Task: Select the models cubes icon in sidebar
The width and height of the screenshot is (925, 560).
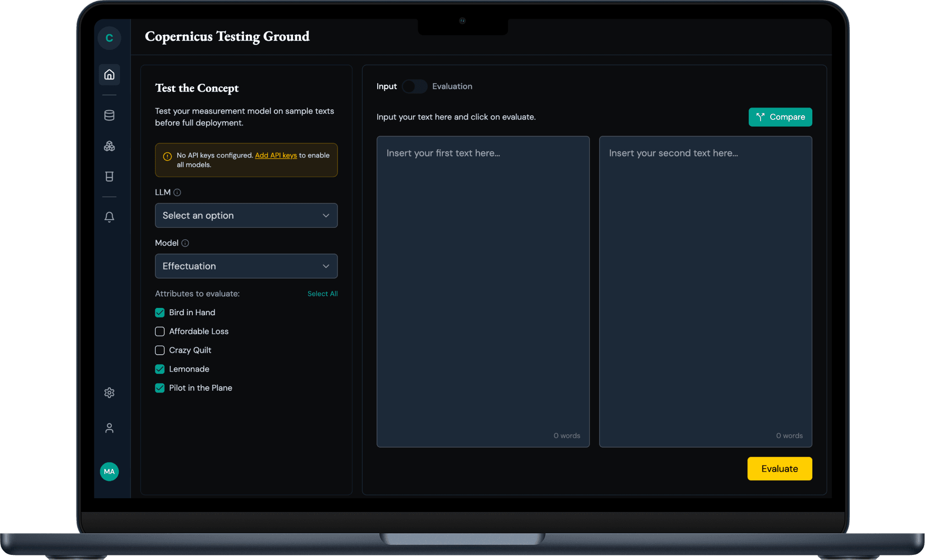Action: point(109,146)
